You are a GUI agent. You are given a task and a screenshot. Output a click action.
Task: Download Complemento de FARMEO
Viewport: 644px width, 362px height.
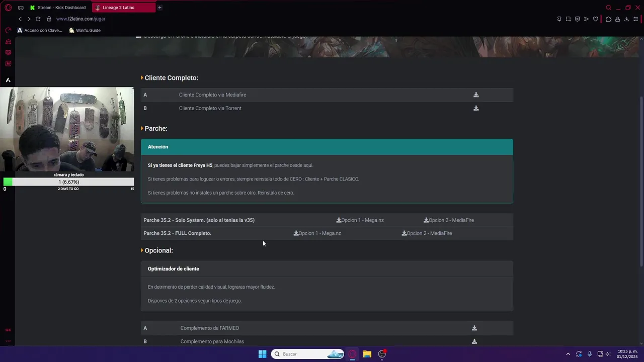tap(474, 328)
